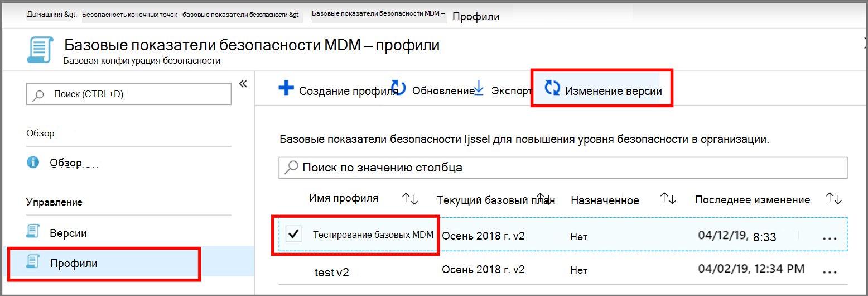Viewport: 868px width, 296px height.
Task: Click the Обновление button label
Action: coord(443,90)
